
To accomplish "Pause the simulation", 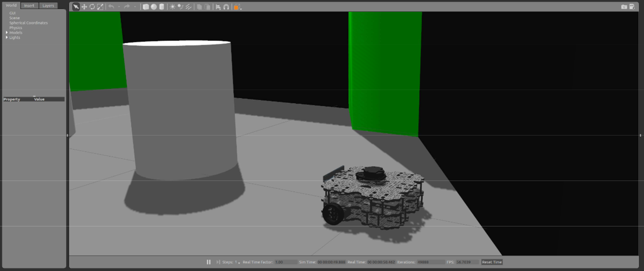I will click(x=208, y=262).
